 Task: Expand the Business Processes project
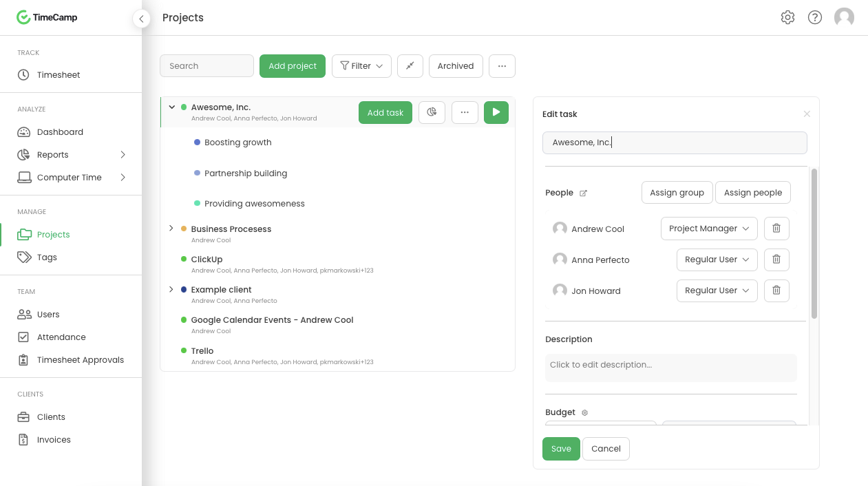click(x=171, y=229)
